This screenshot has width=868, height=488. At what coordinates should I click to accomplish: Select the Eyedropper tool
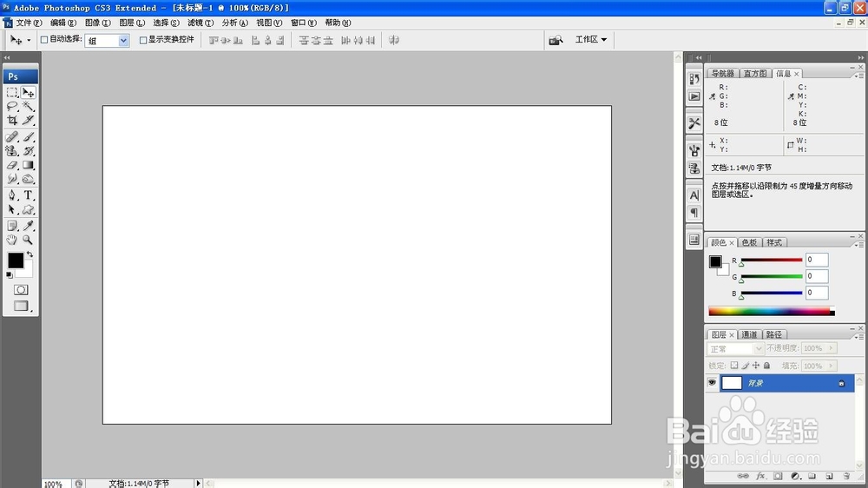click(29, 226)
